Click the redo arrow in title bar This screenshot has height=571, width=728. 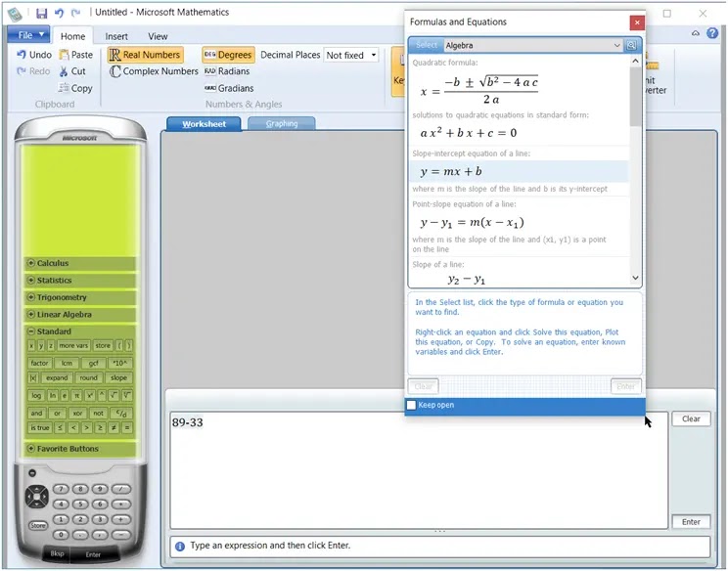75,13
